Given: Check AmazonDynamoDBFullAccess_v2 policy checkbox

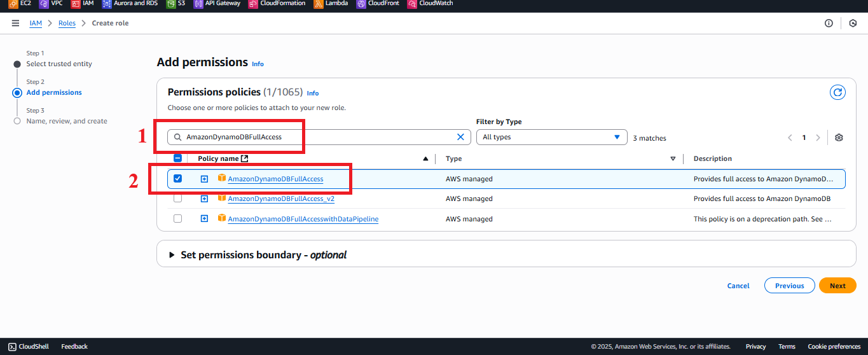Looking at the screenshot, I should pos(177,198).
